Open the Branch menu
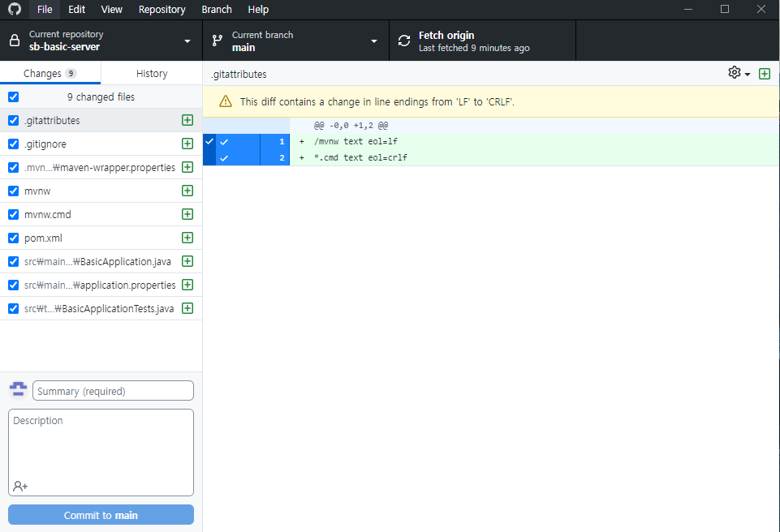 point(217,9)
